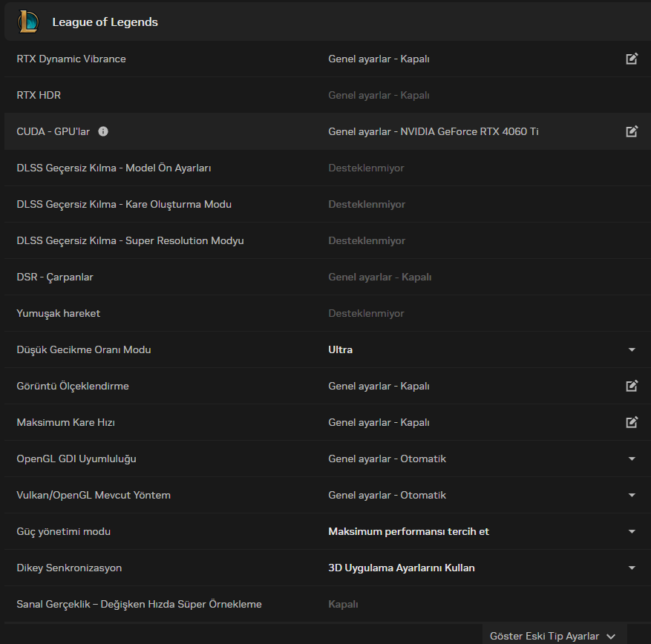Expand OpenGL GDI Uyumluluğu dropdown arrow
Viewport: 651px width, 644px height.
(632, 459)
